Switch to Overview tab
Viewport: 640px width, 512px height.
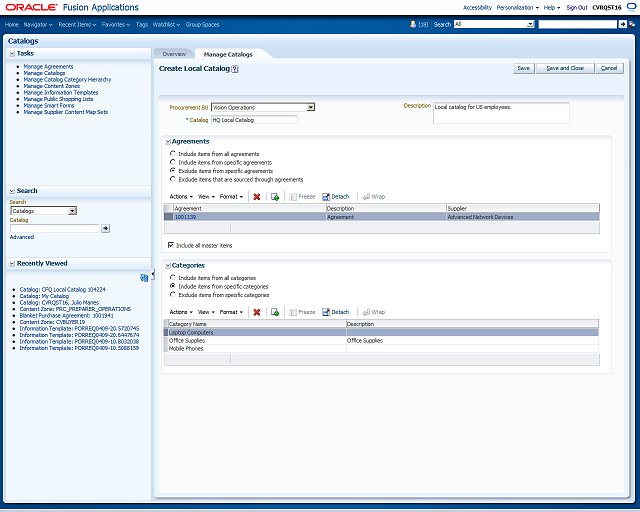click(174, 54)
